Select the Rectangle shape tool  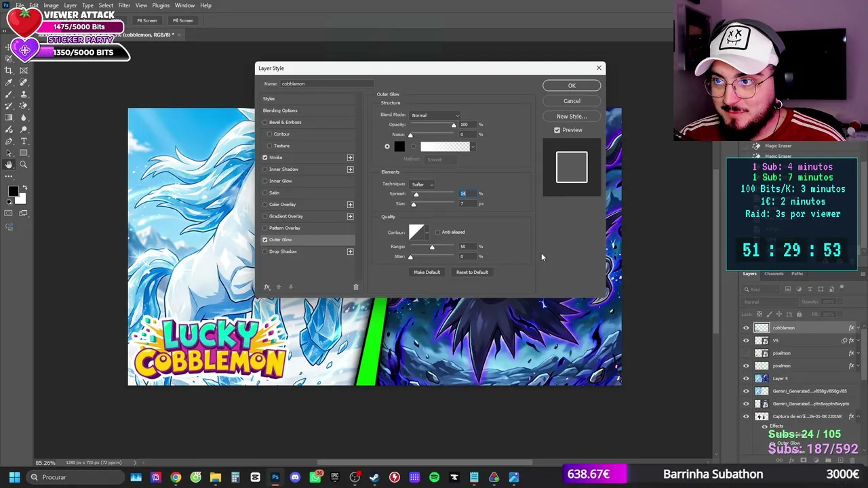tap(24, 152)
